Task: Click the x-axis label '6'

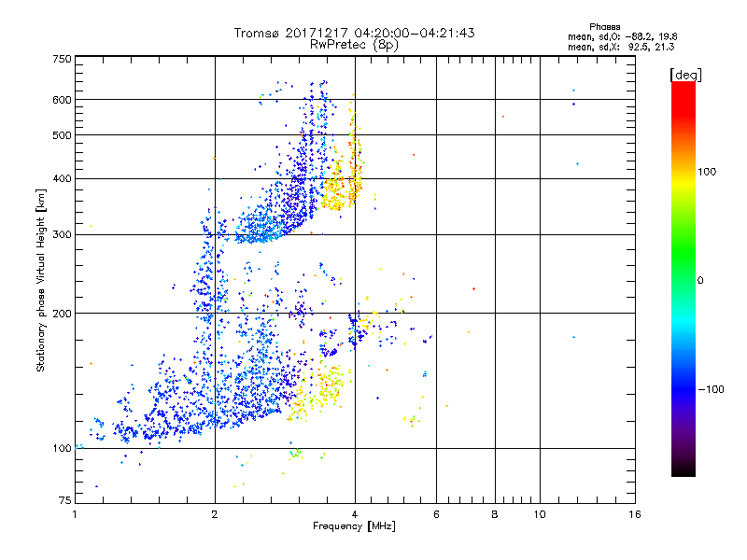Action: tap(436, 514)
